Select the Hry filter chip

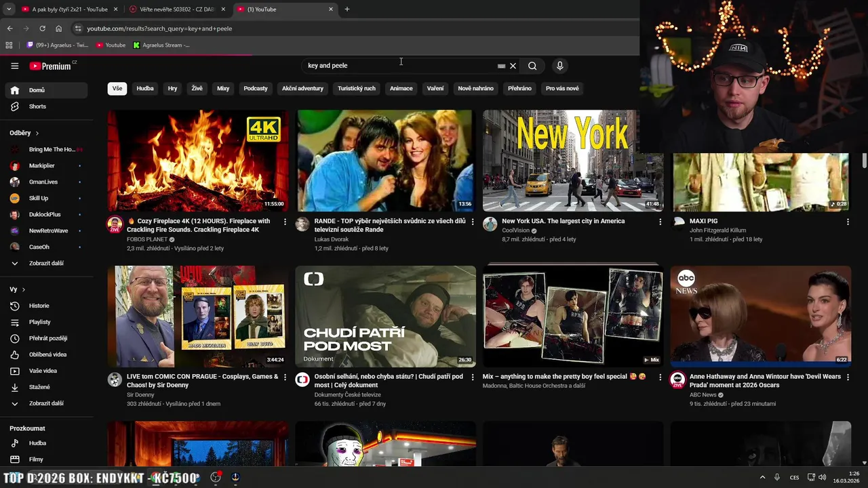tap(172, 88)
